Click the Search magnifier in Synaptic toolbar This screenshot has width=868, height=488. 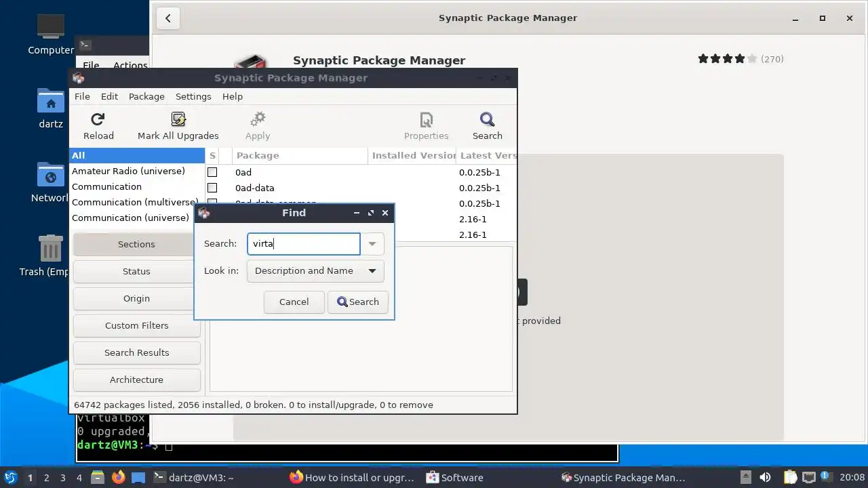point(487,119)
